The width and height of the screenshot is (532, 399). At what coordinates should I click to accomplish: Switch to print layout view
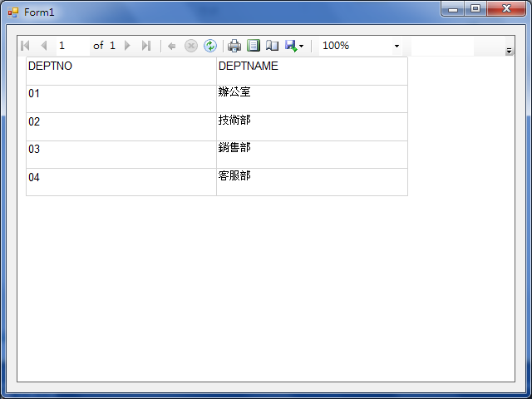(254, 46)
